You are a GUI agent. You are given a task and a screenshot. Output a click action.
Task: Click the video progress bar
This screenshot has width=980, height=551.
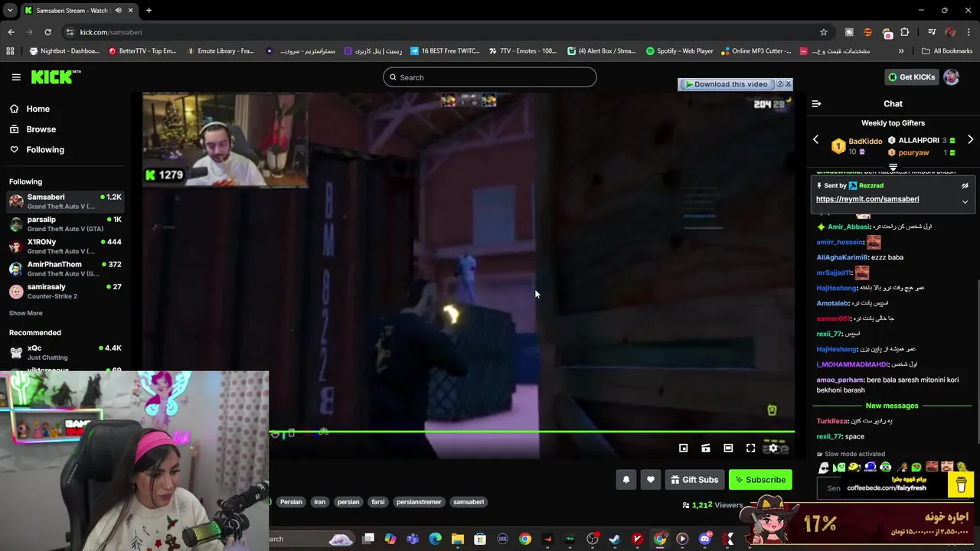531,432
